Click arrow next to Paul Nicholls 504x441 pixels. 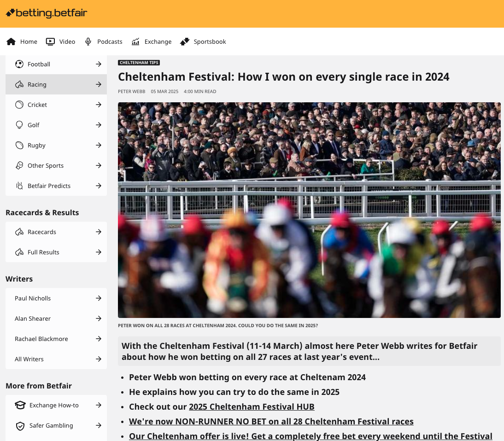pyautogui.click(x=99, y=298)
